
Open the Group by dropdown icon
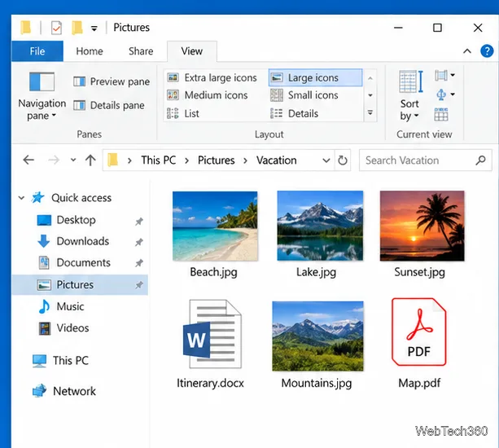[x=444, y=76]
